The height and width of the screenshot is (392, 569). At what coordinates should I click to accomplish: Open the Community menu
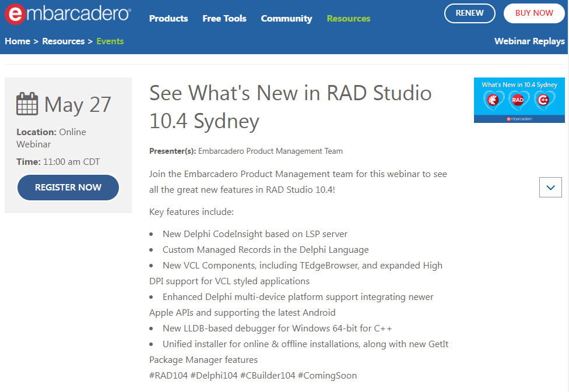point(286,19)
